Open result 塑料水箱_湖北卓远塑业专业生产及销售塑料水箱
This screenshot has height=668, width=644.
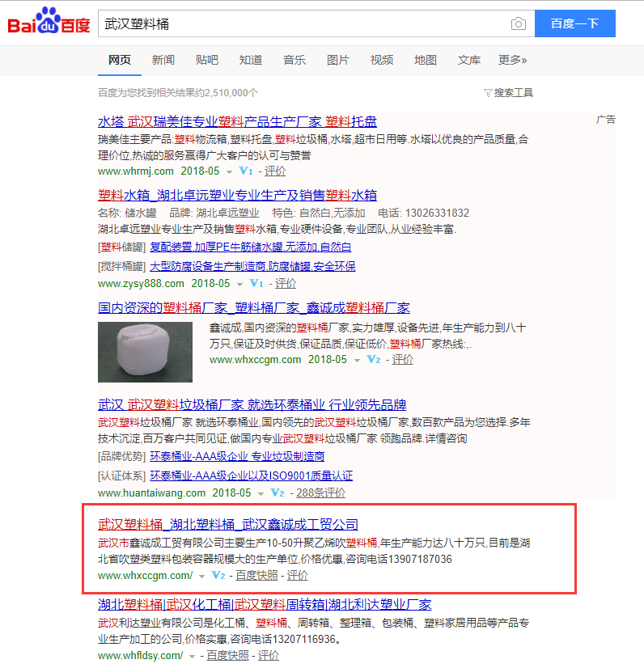pyautogui.click(x=237, y=195)
